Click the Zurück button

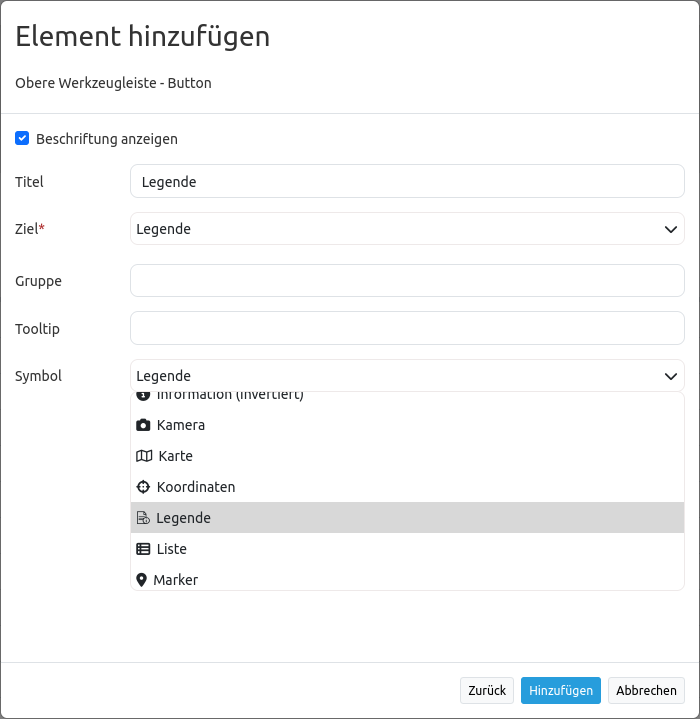487,691
